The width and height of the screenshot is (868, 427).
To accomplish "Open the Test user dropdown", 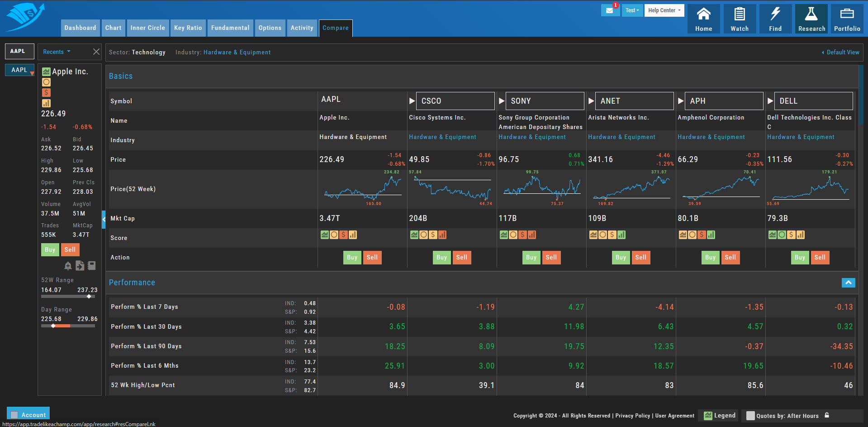I will click(632, 10).
